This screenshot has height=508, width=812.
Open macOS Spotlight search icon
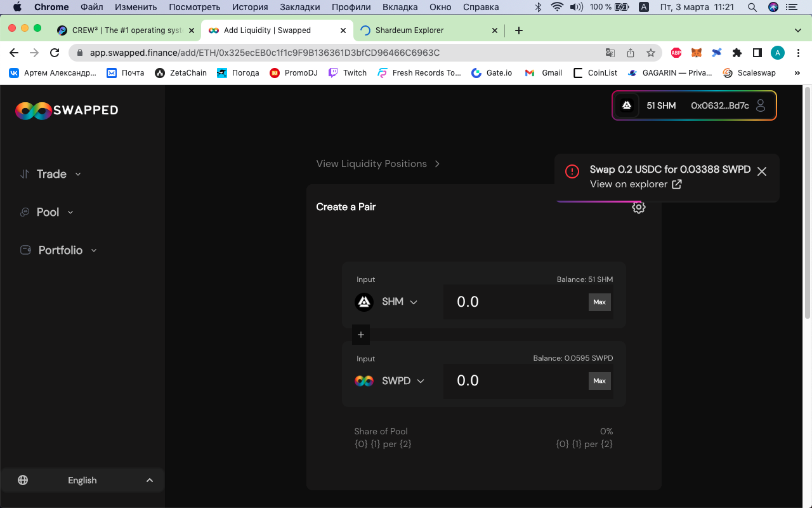752,7
